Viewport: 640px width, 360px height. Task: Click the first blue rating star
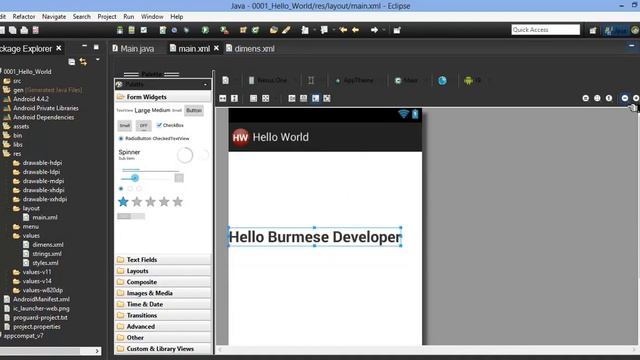coord(123,202)
